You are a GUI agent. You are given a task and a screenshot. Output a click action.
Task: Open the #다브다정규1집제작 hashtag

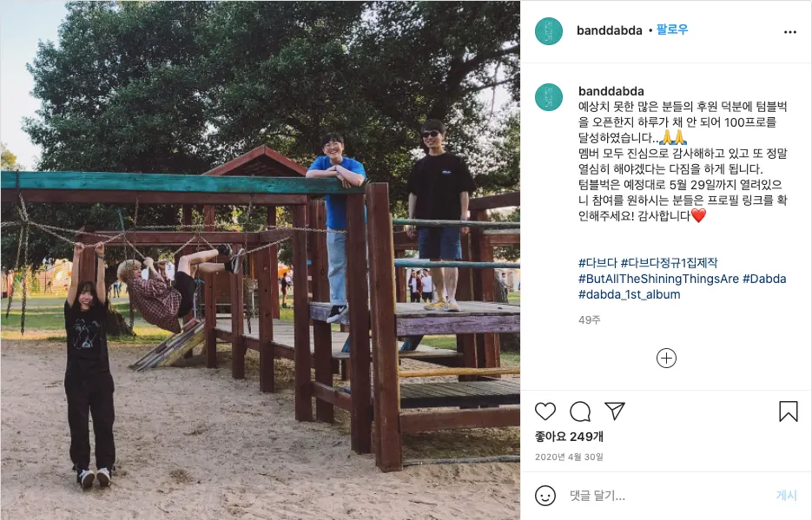(669, 263)
